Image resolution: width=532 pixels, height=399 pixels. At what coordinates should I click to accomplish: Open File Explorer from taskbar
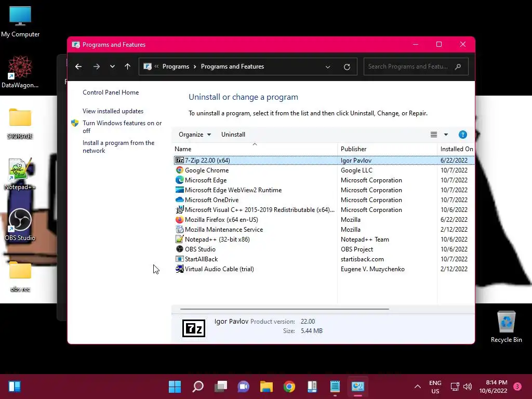click(267, 387)
